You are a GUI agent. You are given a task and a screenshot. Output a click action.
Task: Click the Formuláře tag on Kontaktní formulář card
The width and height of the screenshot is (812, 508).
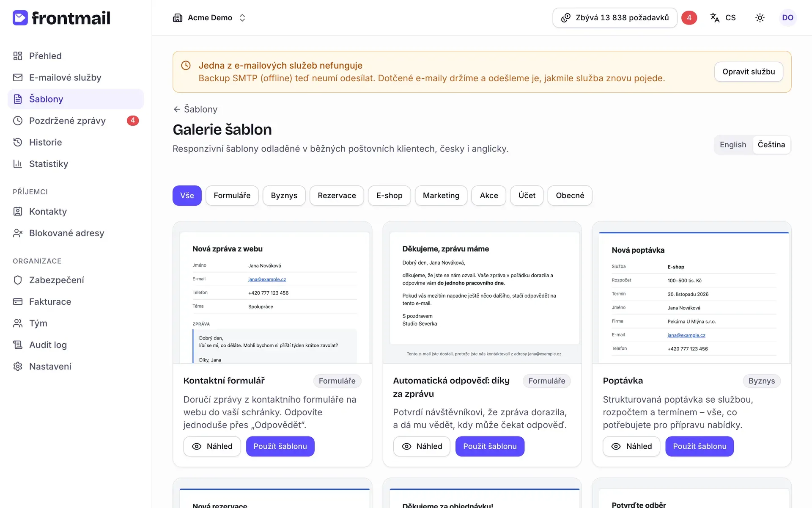[337, 381]
